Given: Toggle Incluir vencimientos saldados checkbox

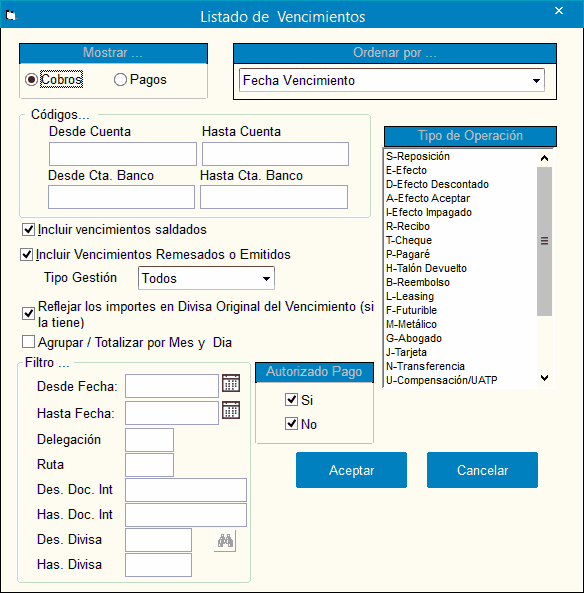Looking at the screenshot, I should 28,230.
